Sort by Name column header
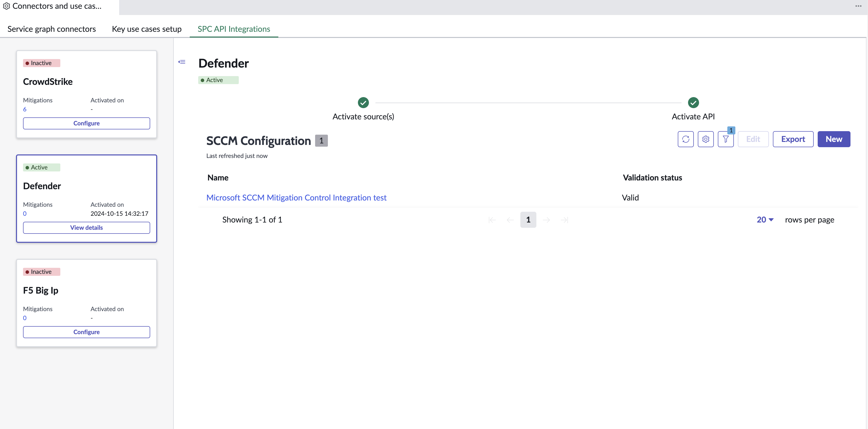 [x=218, y=178]
